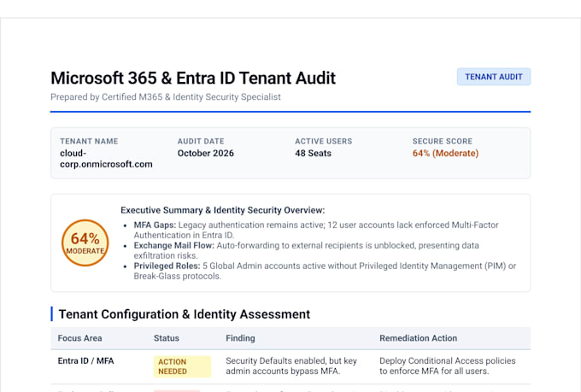Screen dimensions: 581x392
Task: Select the Deploy Conditional Access policies remediation text
Action: [448, 366]
